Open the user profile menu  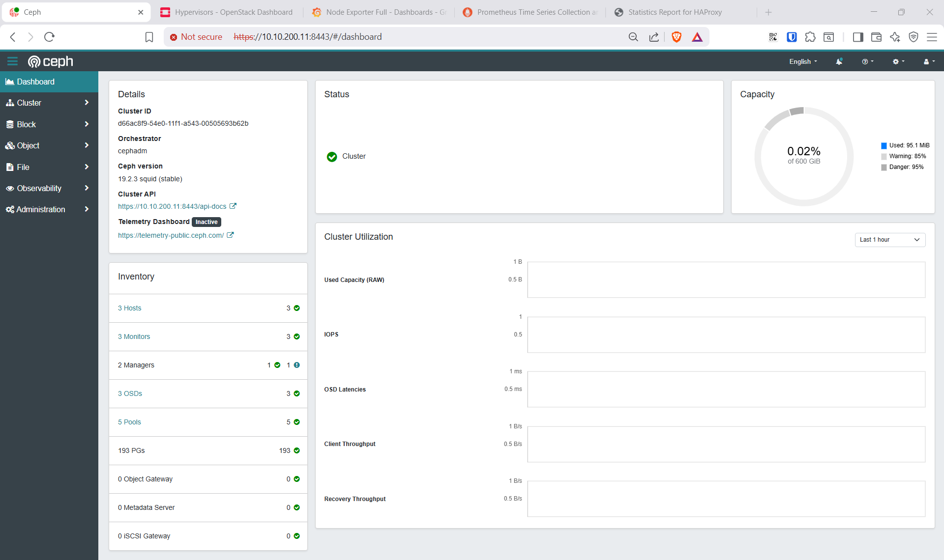(x=929, y=61)
